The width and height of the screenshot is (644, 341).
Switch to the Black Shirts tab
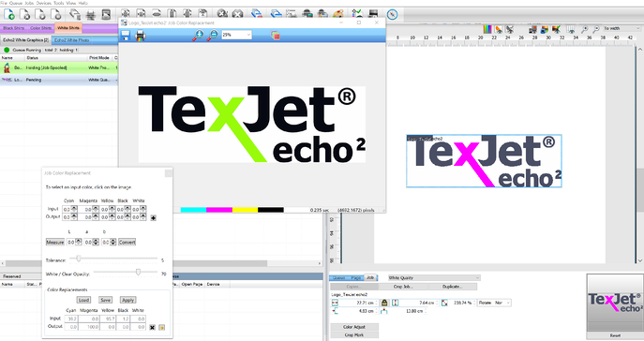coord(13,28)
